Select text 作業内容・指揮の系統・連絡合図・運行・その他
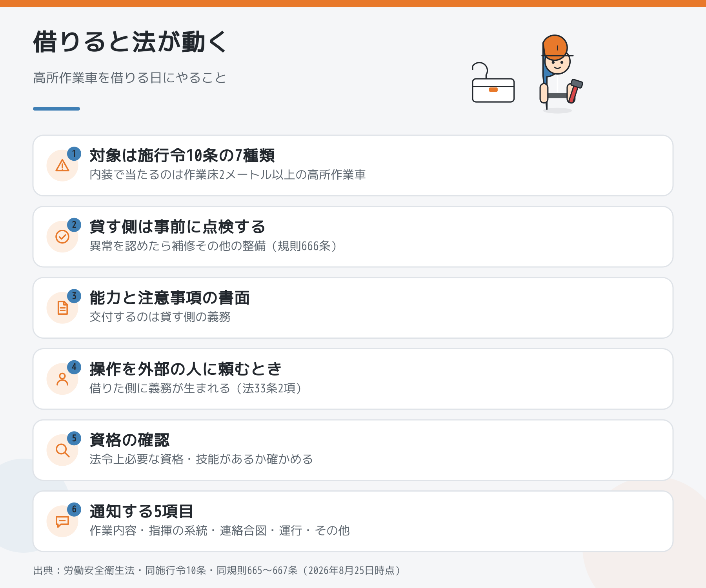 point(220,530)
